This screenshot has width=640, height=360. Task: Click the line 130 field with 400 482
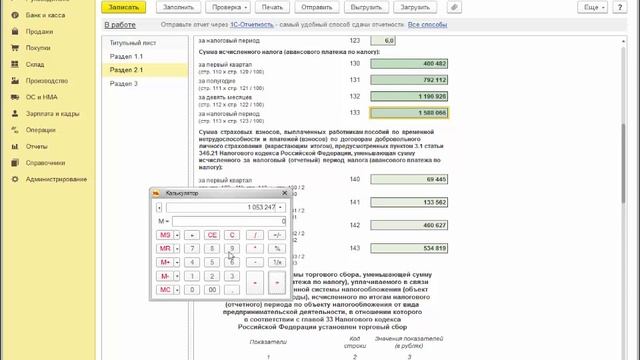pos(409,64)
